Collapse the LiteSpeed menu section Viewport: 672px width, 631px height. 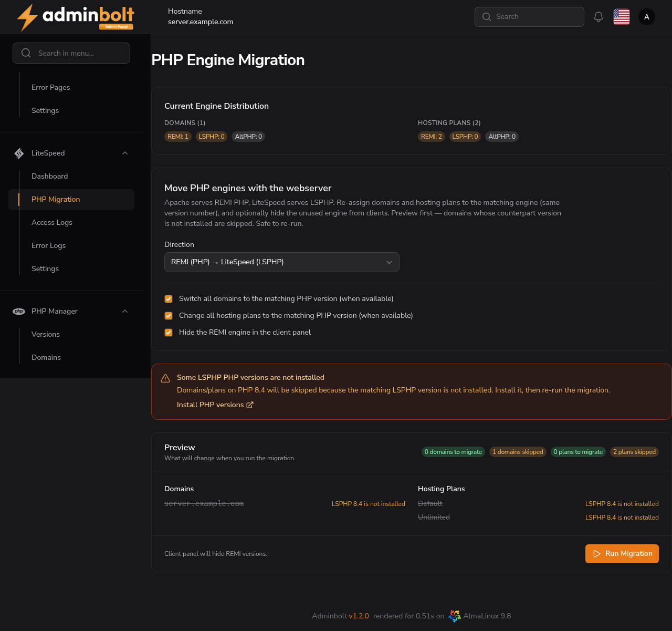click(125, 153)
